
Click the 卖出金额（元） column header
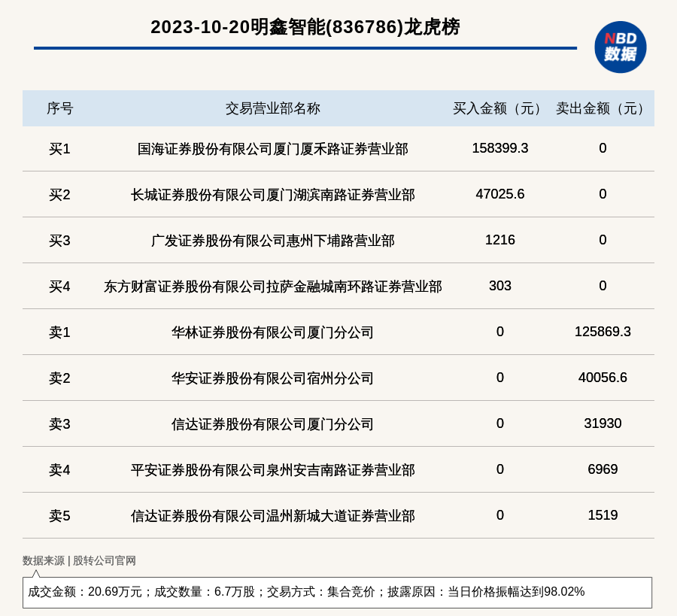603,108
